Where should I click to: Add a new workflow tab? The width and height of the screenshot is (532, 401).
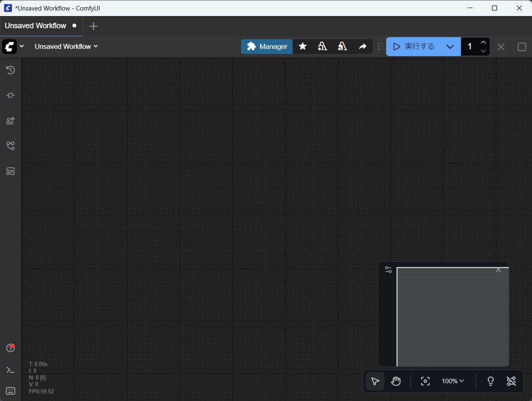tap(94, 26)
